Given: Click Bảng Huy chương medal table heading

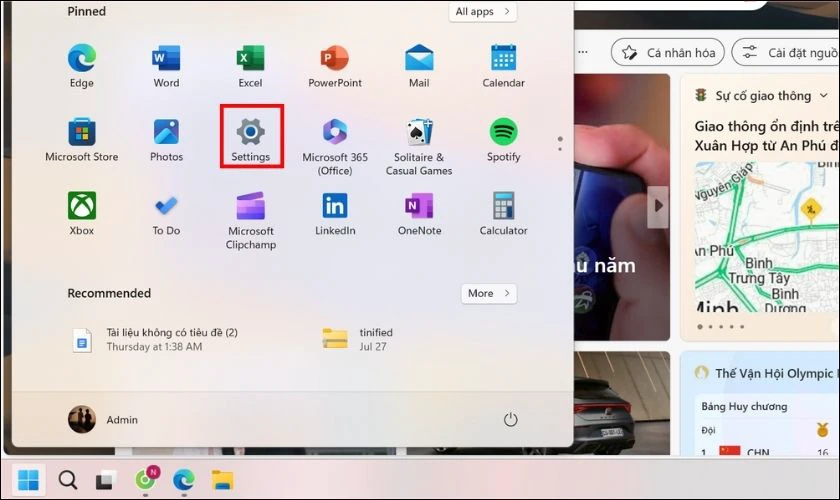Looking at the screenshot, I should click(x=744, y=406).
